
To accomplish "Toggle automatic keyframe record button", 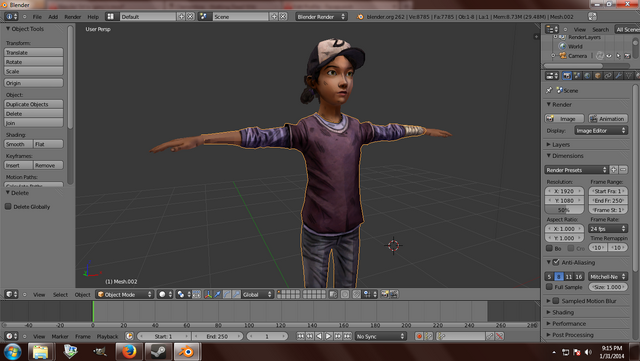I will click(x=419, y=336).
